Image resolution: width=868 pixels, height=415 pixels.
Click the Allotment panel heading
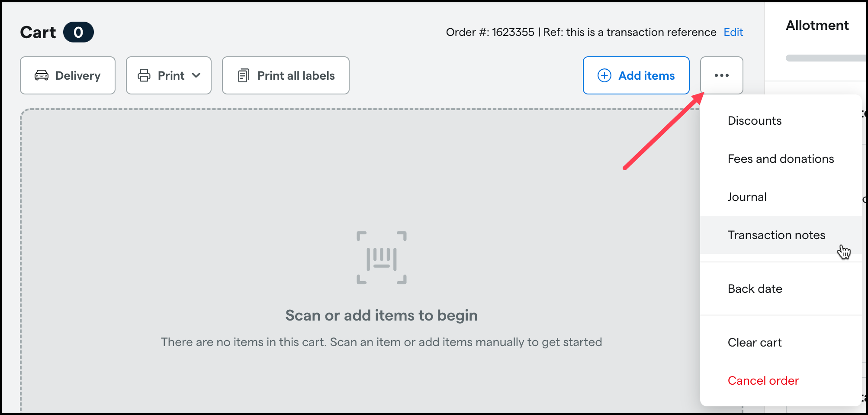(x=817, y=25)
